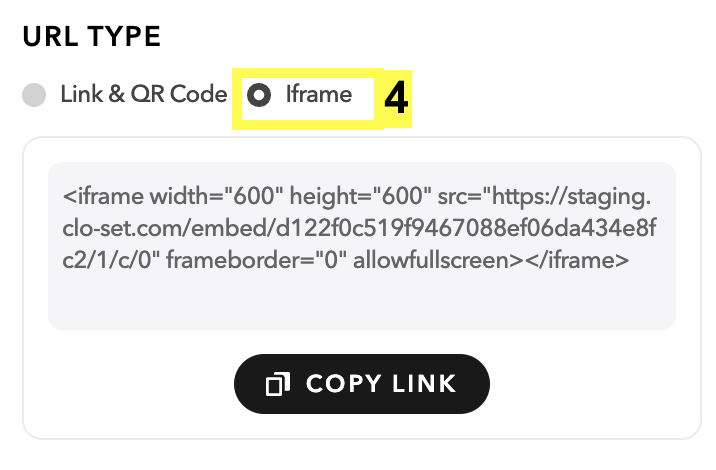Viewport: 716px width, 470px height.
Task: Click the Iframe option label
Action: coord(319,95)
